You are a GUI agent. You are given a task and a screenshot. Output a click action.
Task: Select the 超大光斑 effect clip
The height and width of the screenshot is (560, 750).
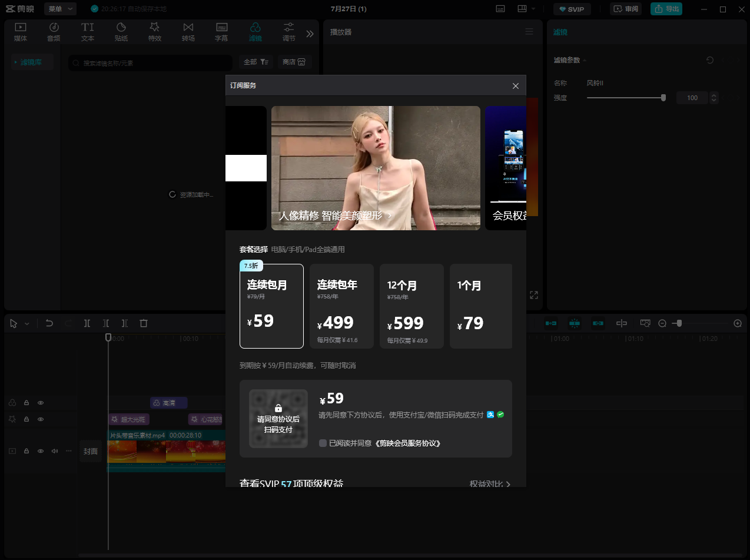pyautogui.click(x=128, y=419)
